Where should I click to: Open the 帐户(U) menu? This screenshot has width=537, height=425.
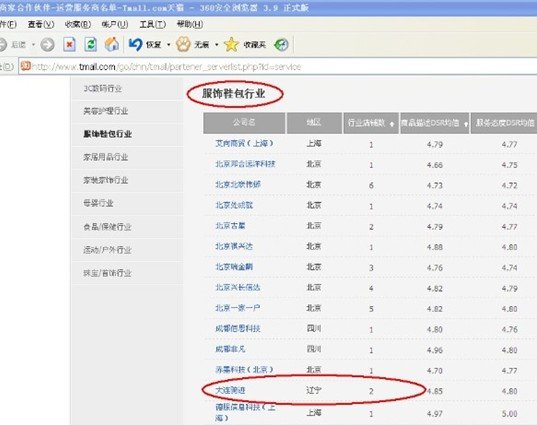(115, 24)
